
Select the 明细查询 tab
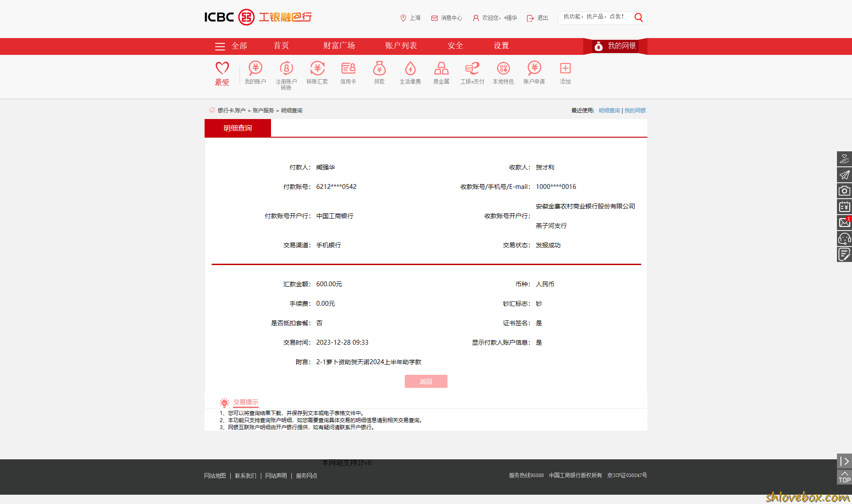point(238,128)
